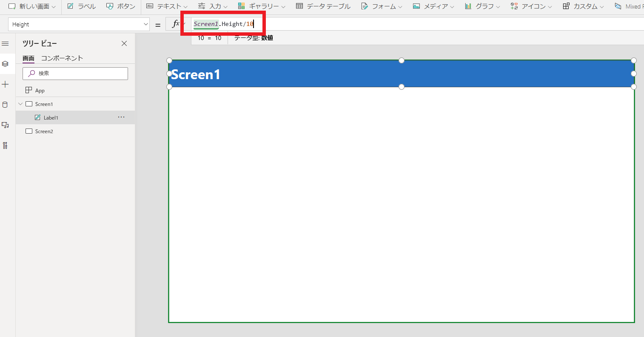
Task: Open the 入力 (Input) dropdown
Action: click(213, 6)
